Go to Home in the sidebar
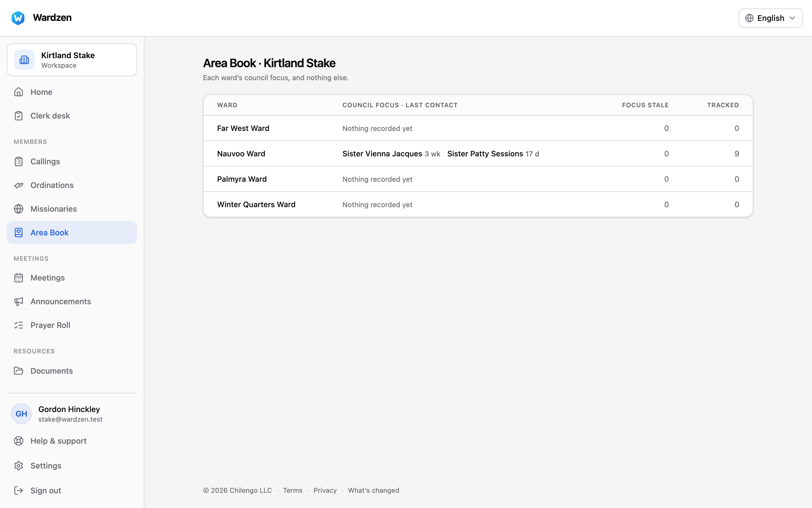 click(x=72, y=92)
